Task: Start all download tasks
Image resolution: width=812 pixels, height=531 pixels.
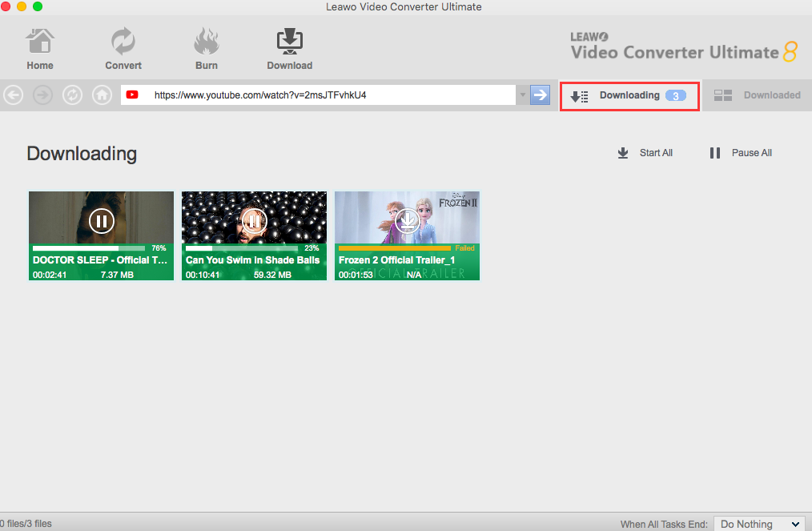Action: 645,153
